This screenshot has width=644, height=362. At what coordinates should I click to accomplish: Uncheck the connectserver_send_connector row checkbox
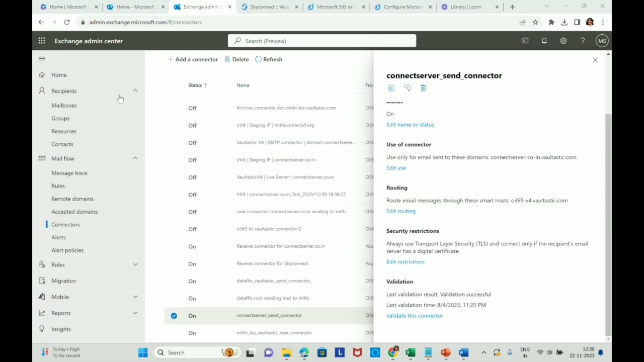point(174,316)
